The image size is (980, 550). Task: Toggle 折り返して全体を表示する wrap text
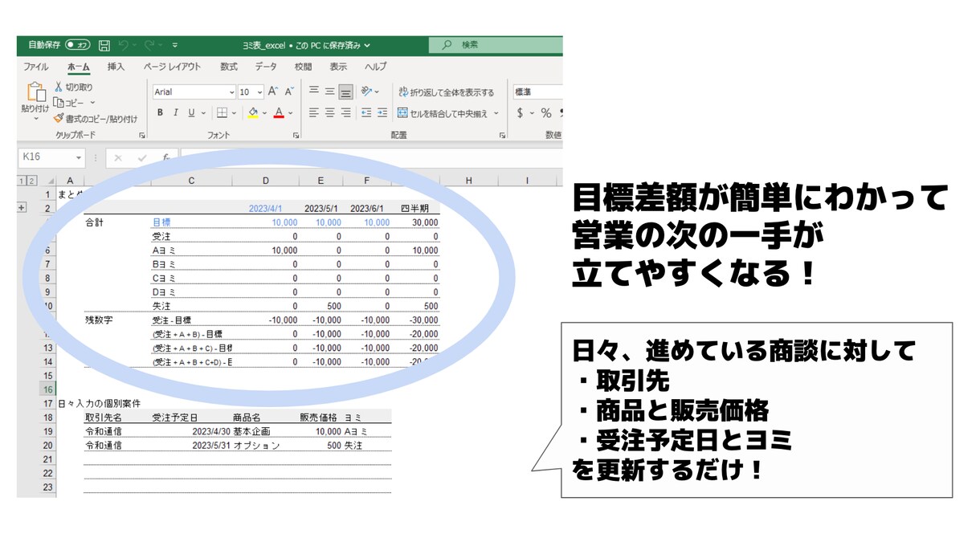click(x=447, y=92)
